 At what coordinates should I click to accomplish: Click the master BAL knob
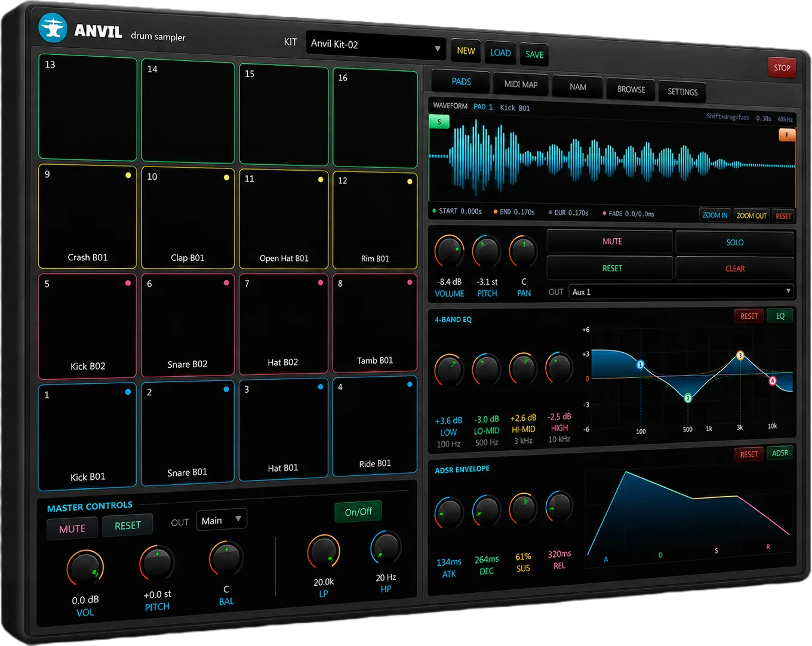point(226,558)
